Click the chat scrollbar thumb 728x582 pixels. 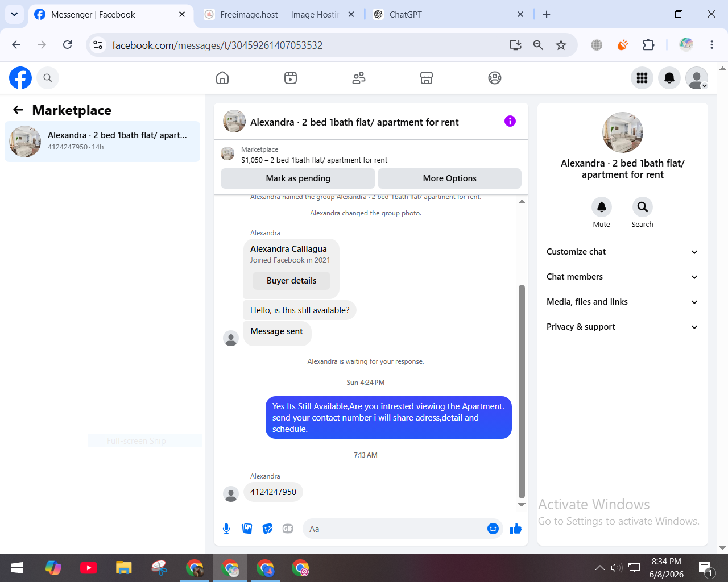(522, 392)
